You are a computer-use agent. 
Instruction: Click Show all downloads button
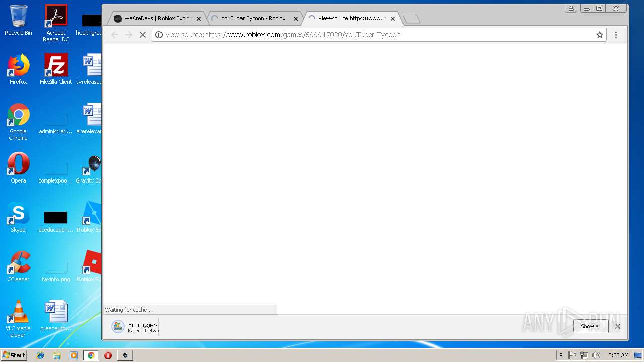590,326
